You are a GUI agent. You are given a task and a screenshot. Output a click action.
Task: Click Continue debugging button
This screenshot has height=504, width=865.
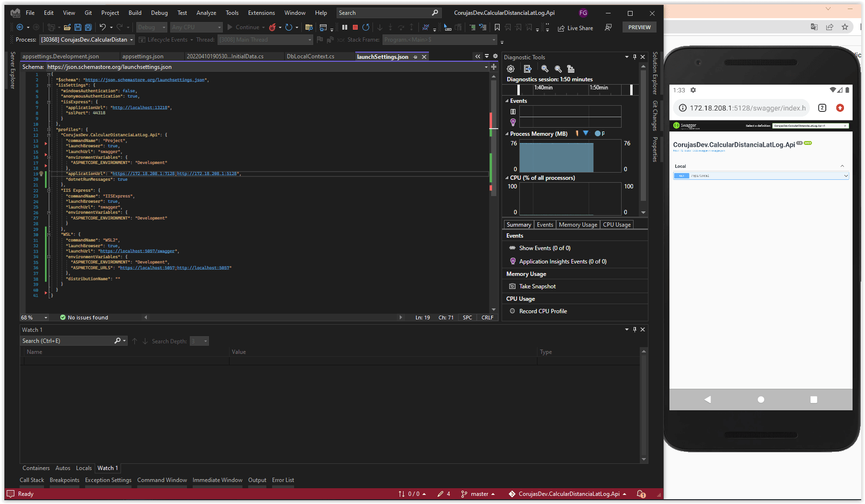(x=243, y=27)
